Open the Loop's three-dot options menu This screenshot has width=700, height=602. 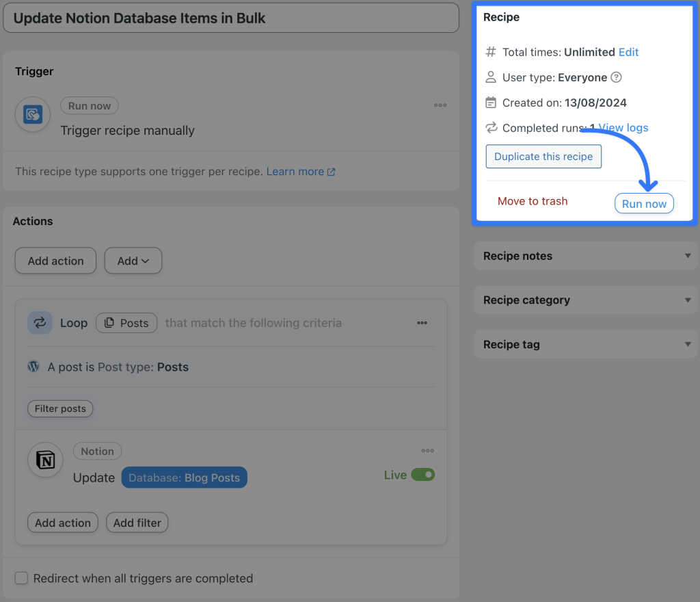tap(422, 322)
